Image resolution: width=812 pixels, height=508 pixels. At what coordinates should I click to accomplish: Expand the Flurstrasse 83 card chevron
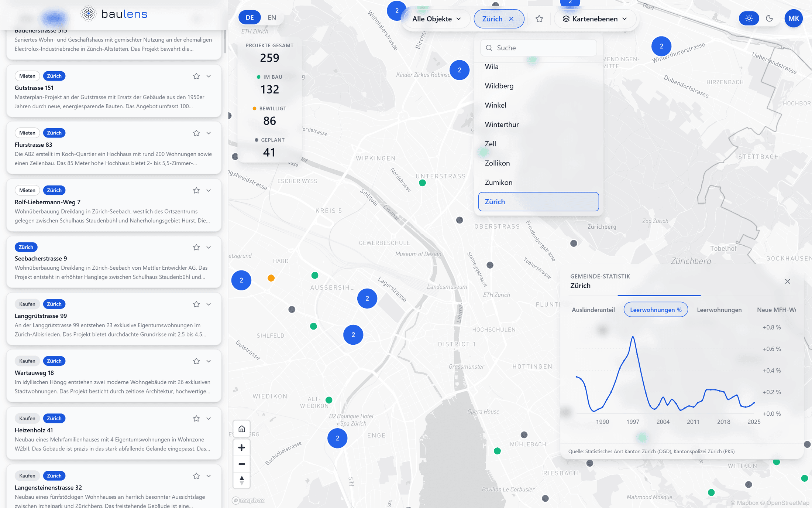[209, 133]
